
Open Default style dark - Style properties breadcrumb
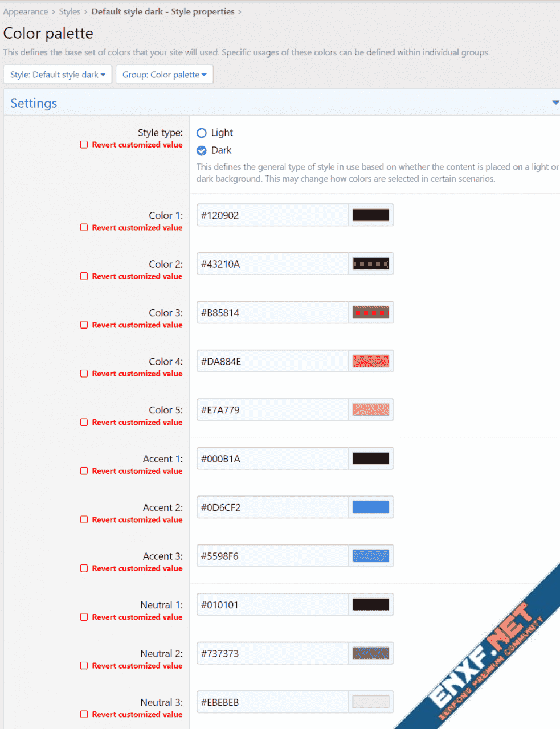click(163, 12)
